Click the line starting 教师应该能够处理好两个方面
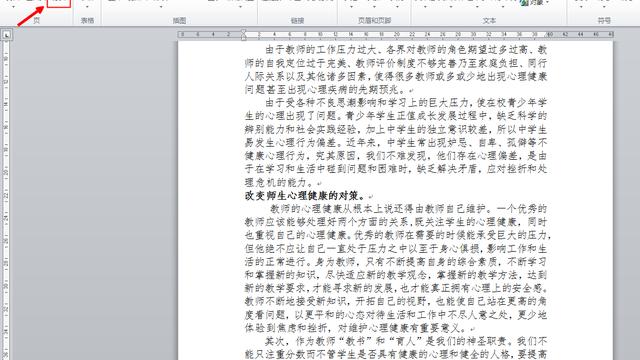This screenshot has width=640, height=360. tap(396, 222)
